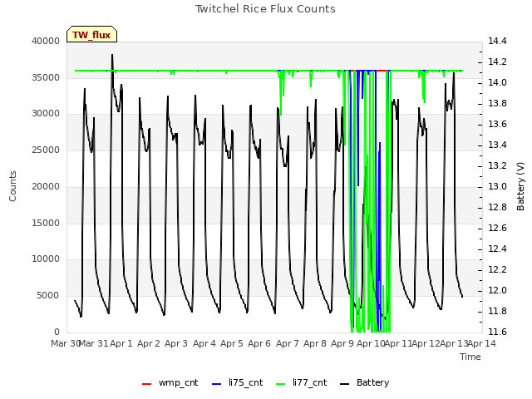This screenshot has height=399, width=532.
Task: Click the 12.0 battery tick label
Action: point(497,290)
